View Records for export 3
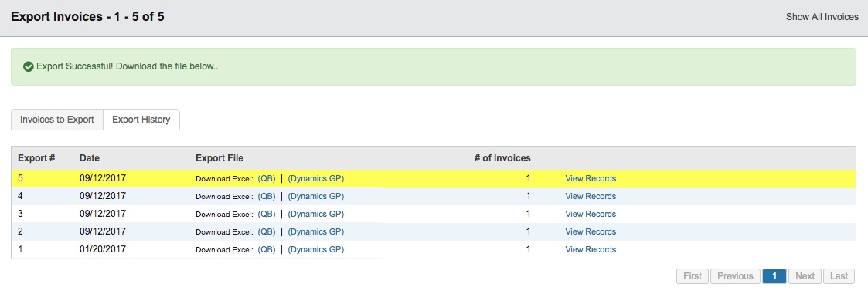This screenshot has height=294, width=868. tap(591, 214)
